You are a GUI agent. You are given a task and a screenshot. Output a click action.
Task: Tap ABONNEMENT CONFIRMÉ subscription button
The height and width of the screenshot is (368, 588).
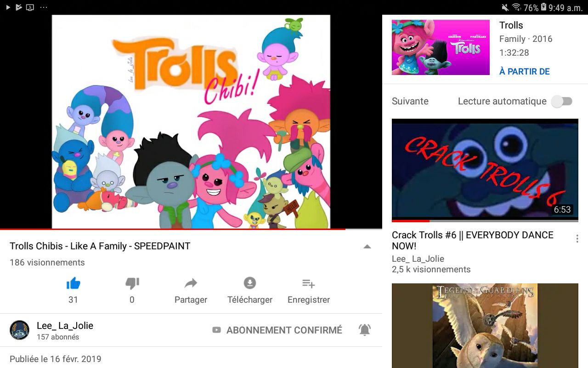[277, 330]
